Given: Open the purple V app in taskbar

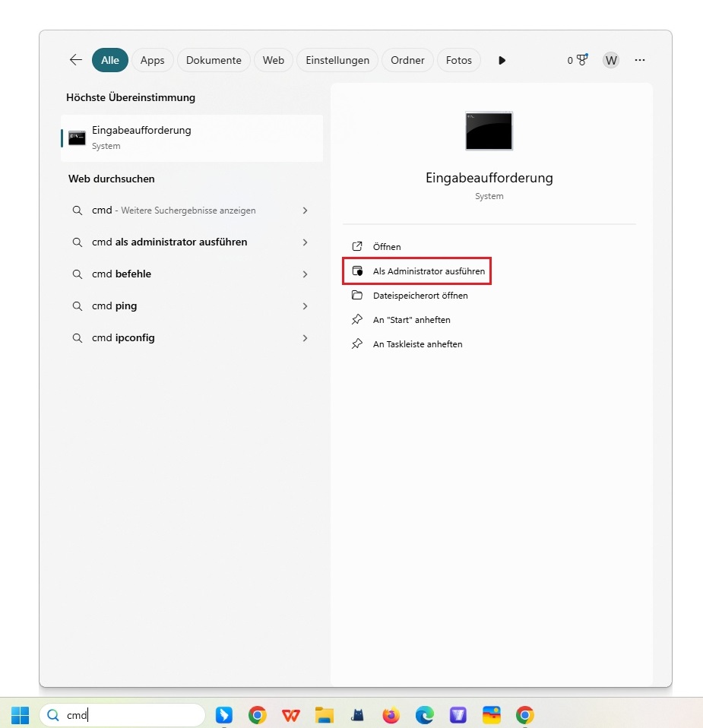Looking at the screenshot, I should [458, 715].
